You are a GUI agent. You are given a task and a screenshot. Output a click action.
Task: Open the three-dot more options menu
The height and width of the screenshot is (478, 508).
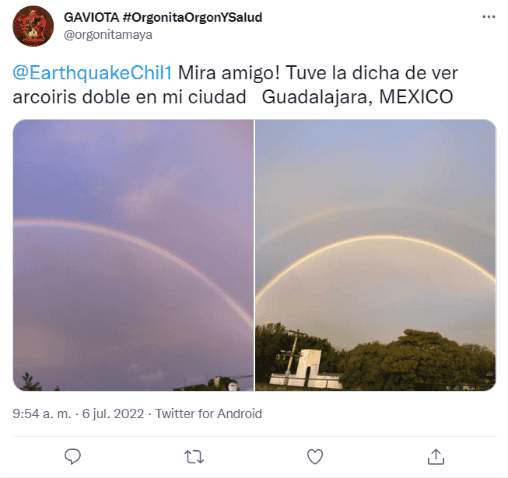click(x=489, y=17)
